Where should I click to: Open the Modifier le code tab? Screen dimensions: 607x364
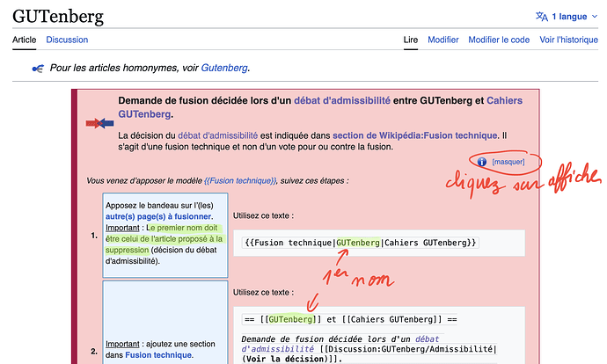[x=499, y=40]
